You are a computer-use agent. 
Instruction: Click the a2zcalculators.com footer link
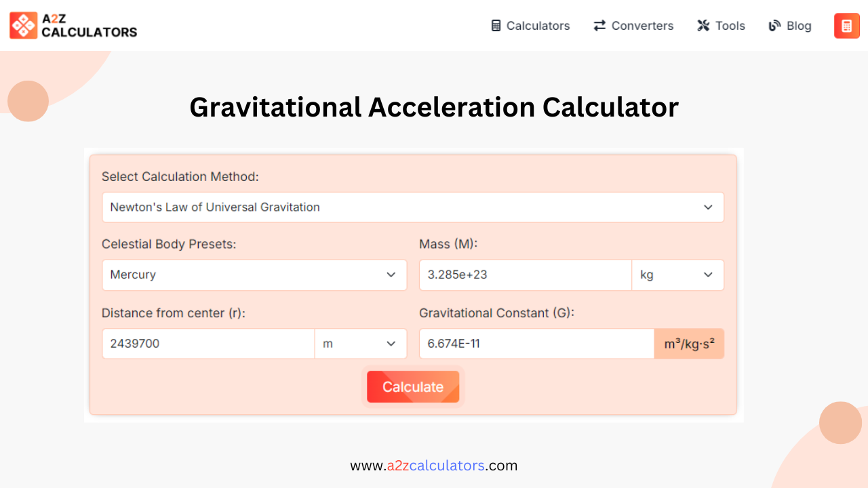pos(433,466)
